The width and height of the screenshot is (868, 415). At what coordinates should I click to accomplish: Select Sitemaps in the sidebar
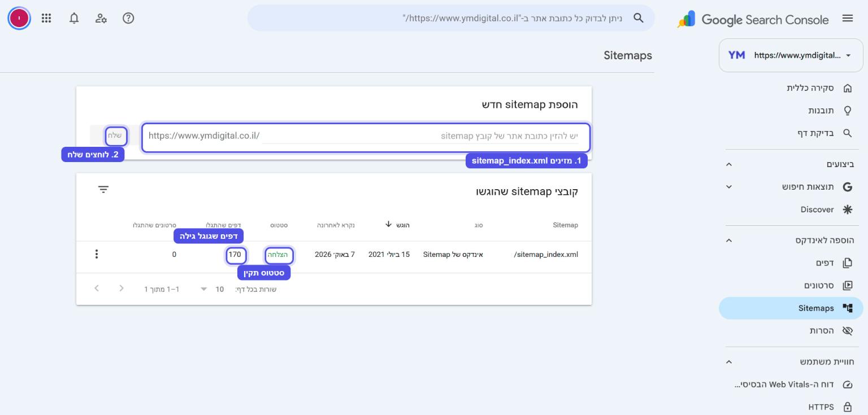pyautogui.click(x=791, y=308)
